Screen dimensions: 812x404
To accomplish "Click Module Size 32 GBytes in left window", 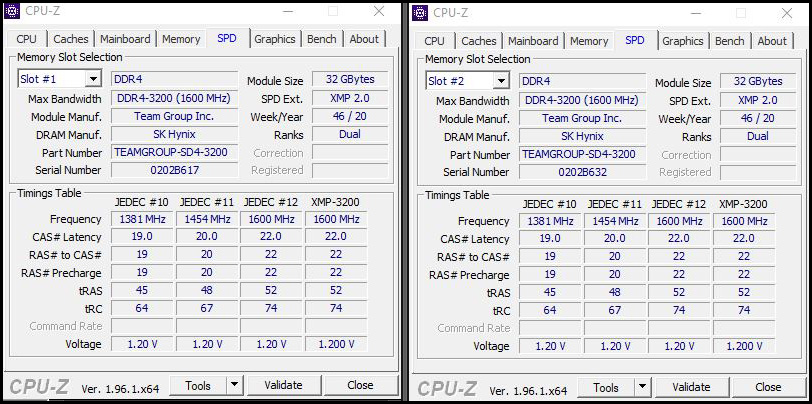I will pyautogui.click(x=350, y=79).
